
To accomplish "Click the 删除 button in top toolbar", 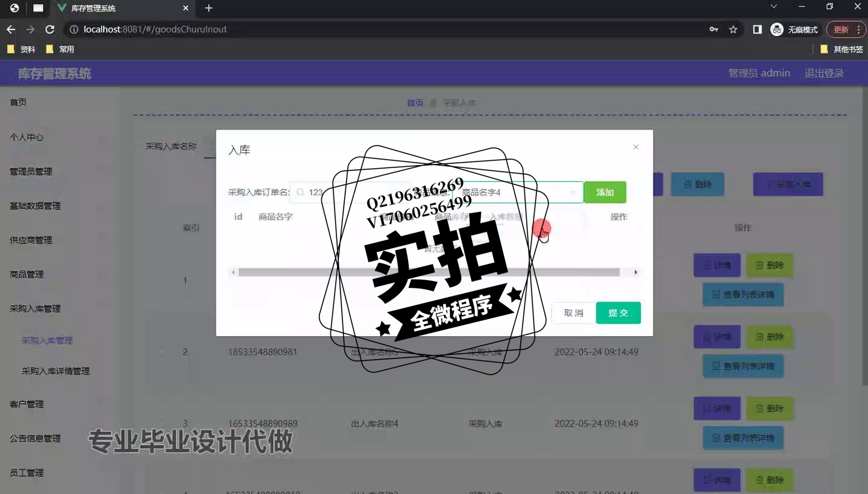I will click(x=697, y=184).
